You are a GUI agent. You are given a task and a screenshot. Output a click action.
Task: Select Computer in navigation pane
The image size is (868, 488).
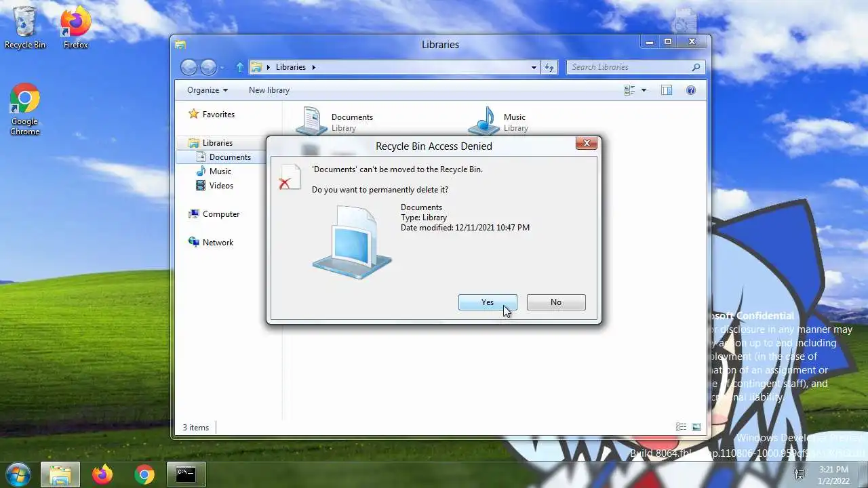point(214,214)
